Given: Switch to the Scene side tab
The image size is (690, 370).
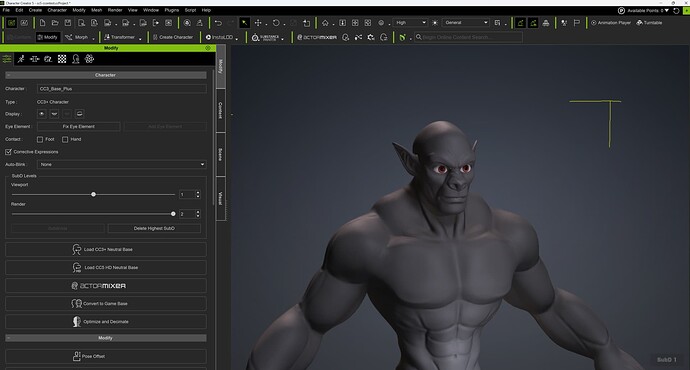Looking at the screenshot, I should 221,154.
